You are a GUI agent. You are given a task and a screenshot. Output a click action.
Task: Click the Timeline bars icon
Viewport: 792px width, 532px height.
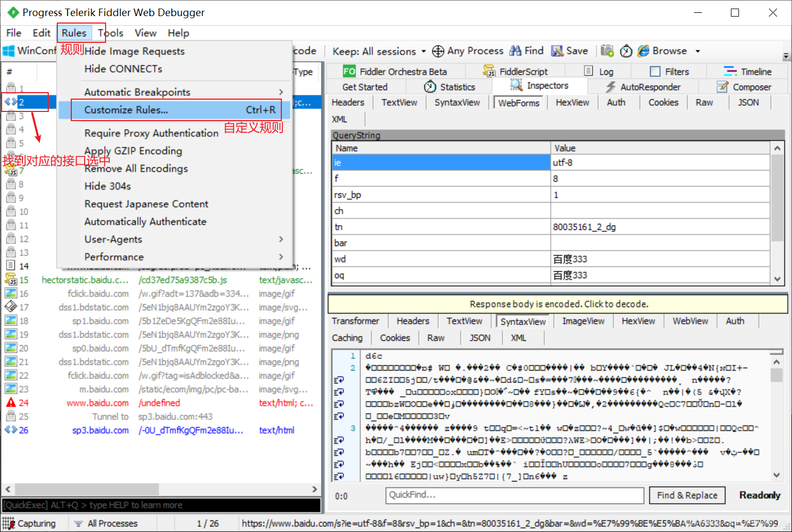pyautogui.click(x=730, y=71)
